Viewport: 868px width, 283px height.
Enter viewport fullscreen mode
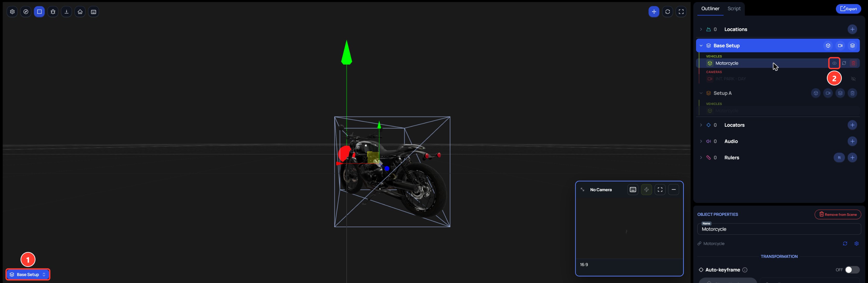(681, 12)
